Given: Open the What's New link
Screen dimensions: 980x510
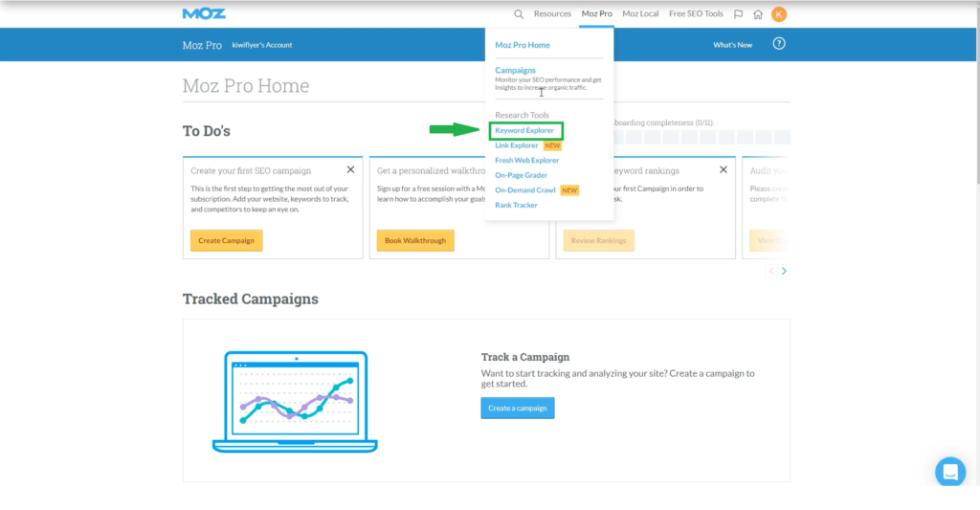Looking at the screenshot, I should [x=732, y=45].
